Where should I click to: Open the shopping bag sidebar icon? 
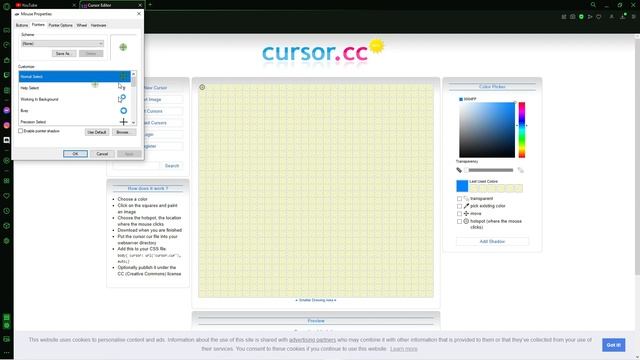click(6, 60)
